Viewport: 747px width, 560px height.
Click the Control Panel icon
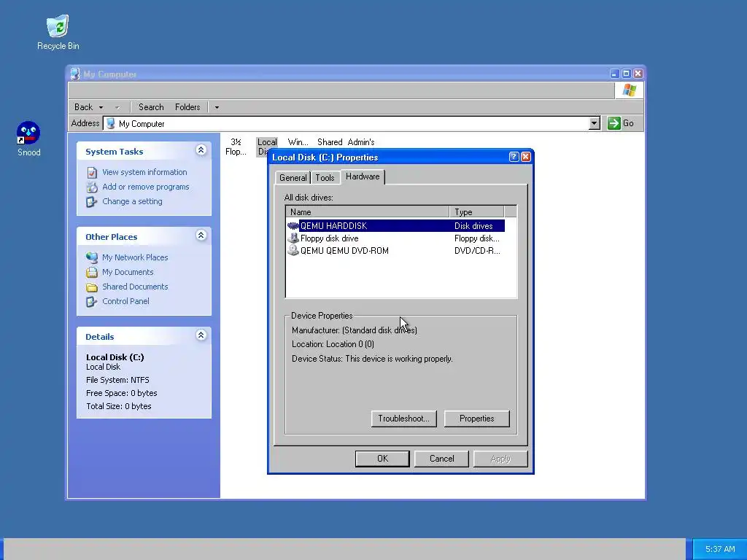[91, 301]
